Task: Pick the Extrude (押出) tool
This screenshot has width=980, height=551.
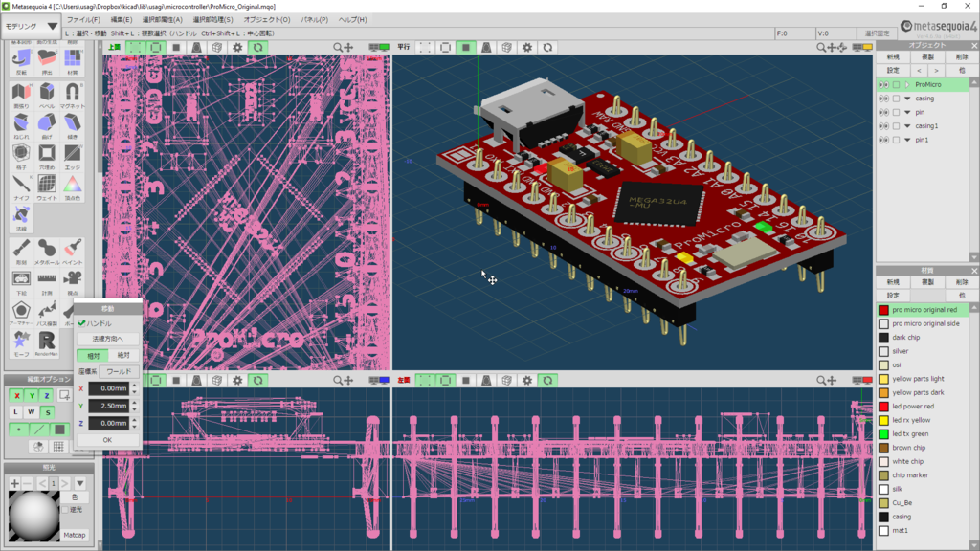Action: pos(47,62)
